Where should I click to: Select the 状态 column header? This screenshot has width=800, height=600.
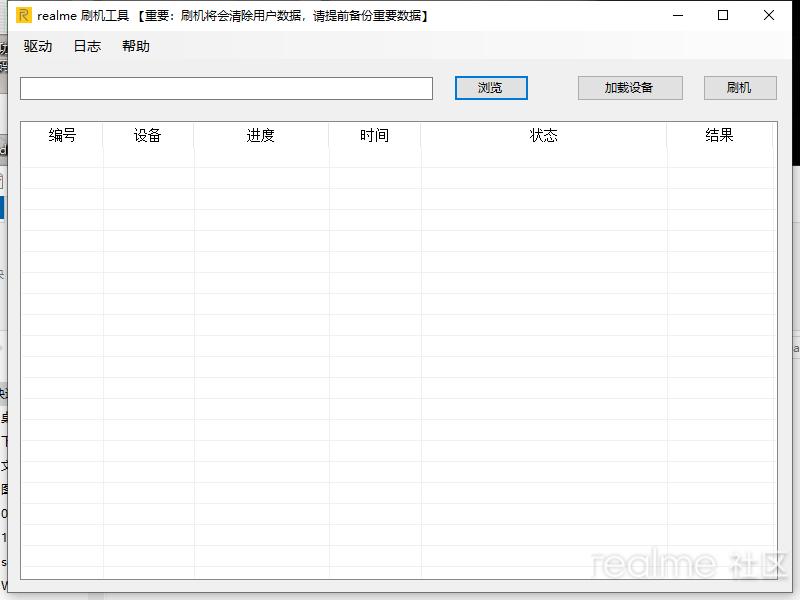543,135
